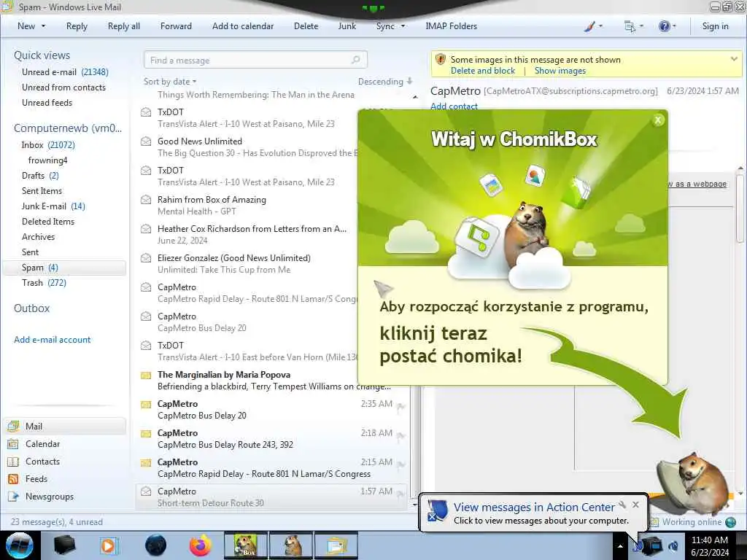Expand the images warning bar chevron
Screen dimensions: 747x560
tap(734, 59)
